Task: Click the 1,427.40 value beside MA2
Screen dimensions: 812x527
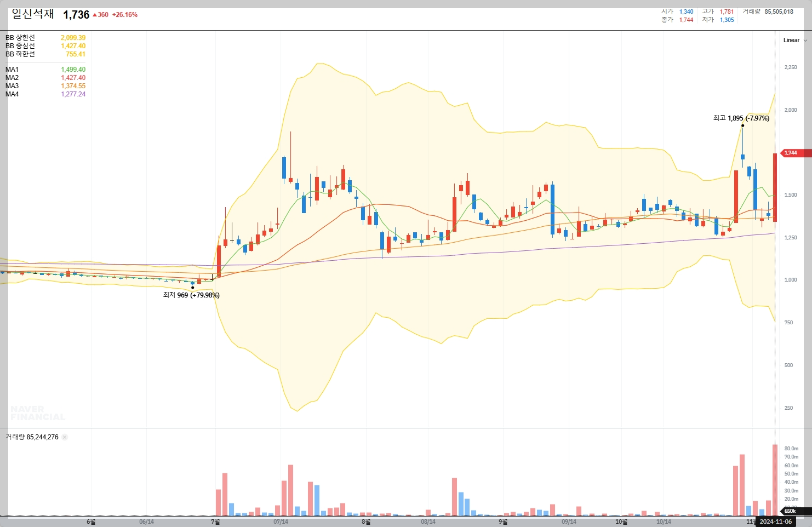Action: click(73, 78)
